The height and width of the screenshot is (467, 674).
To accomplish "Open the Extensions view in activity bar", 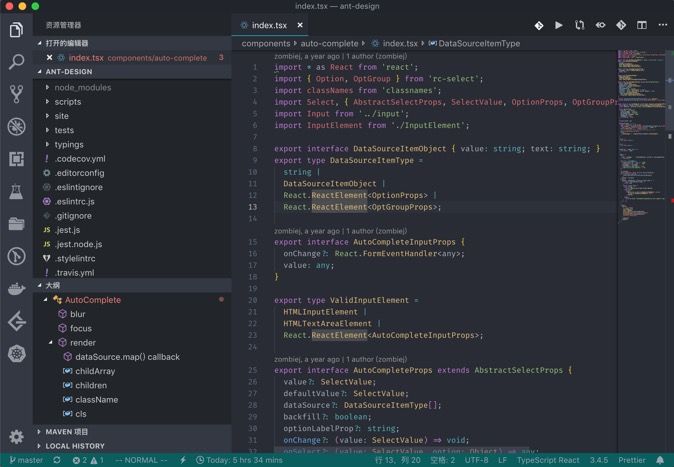I will tap(16, 159).
